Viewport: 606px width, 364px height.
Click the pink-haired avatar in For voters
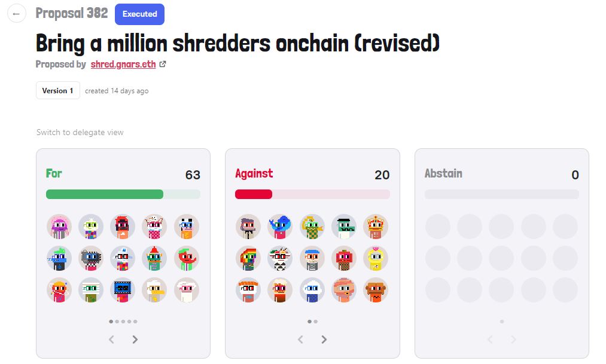tap(59, 227)
